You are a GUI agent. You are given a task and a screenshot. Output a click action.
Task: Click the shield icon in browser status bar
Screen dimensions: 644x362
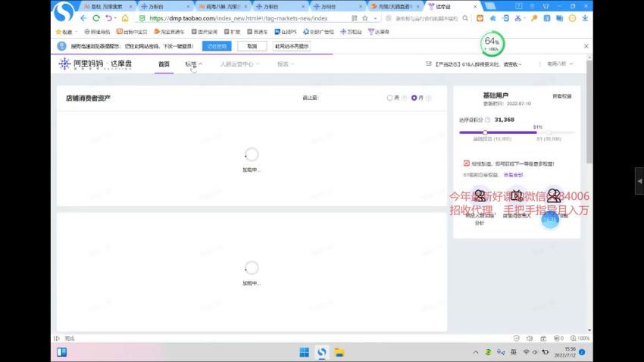tap(516, 339)
